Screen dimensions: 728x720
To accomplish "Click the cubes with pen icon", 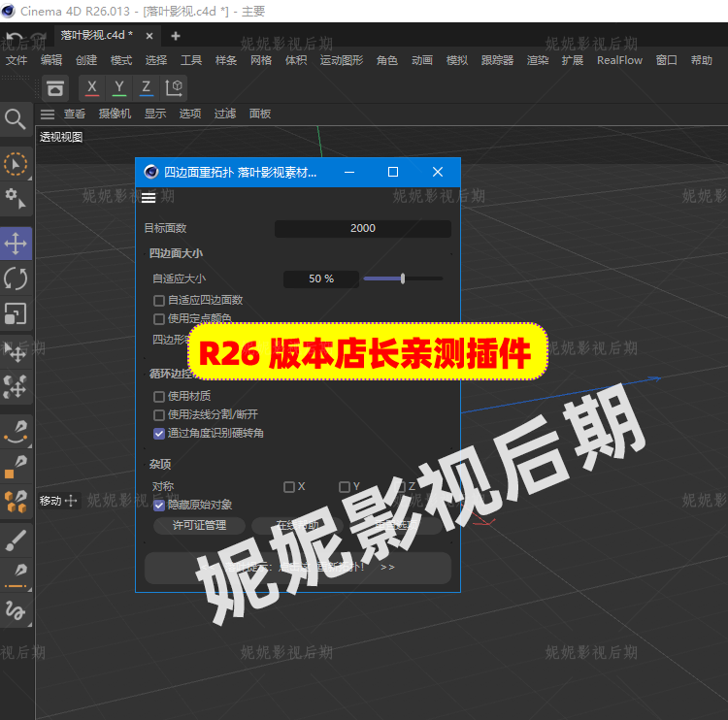I will 16,502.
